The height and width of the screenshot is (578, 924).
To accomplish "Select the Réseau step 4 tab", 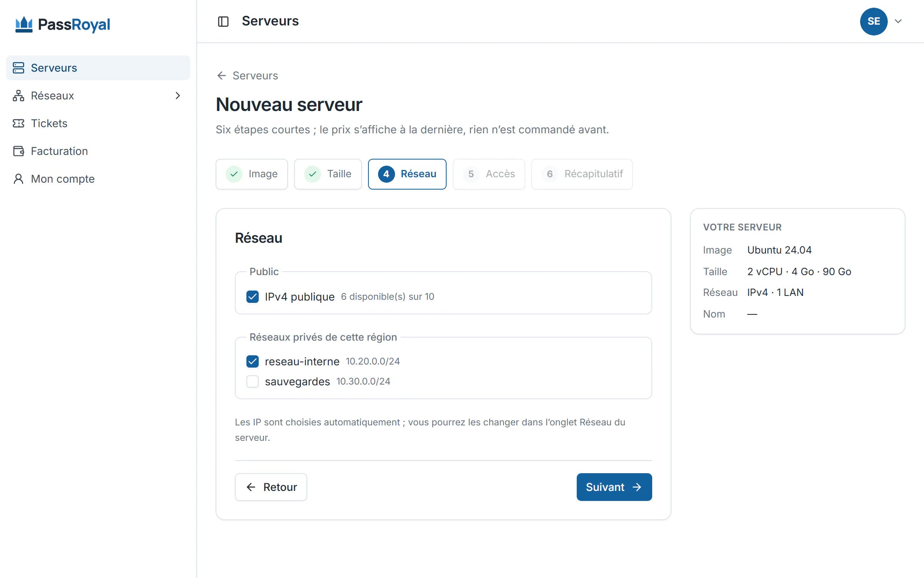I will (x=407, y=174).
